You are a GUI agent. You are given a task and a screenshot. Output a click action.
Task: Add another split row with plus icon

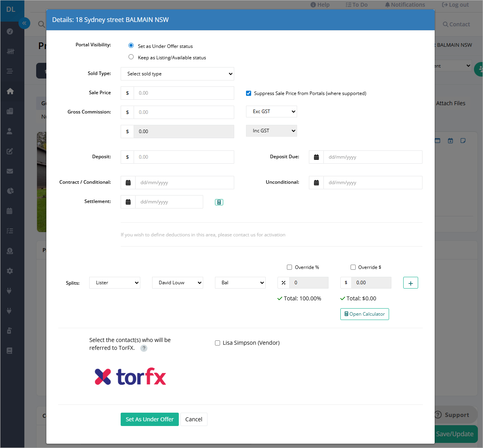[x=411, y=283]
